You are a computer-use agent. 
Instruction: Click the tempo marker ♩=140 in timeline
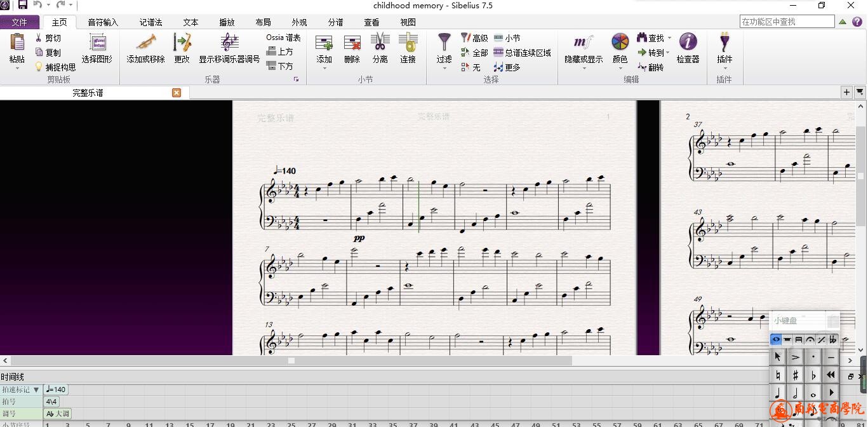(x=56, y=390)
